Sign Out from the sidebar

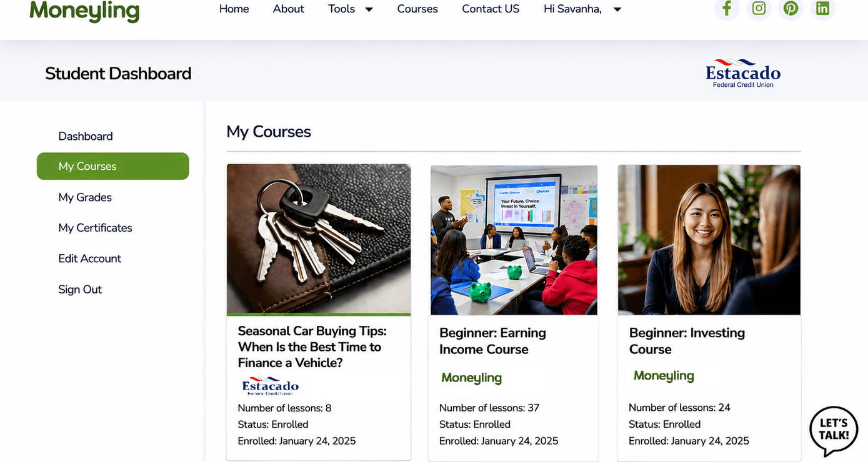(80, 289)
